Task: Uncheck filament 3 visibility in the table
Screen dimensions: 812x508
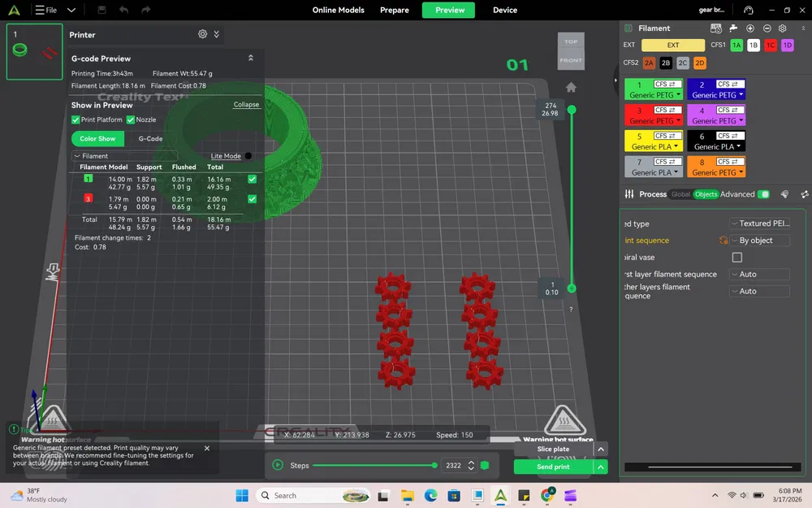Action: (x=253, y=199)
